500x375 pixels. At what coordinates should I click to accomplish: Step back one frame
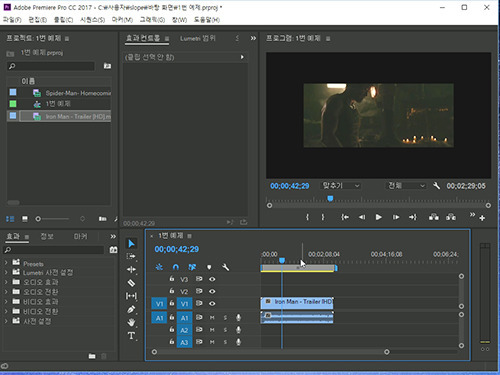coord(362,217)
